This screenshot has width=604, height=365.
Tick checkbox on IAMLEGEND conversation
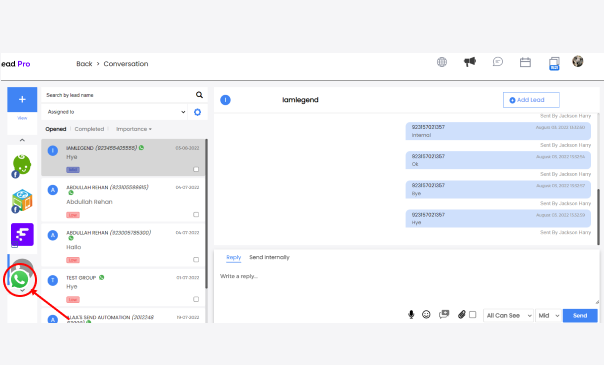[196, 169]
